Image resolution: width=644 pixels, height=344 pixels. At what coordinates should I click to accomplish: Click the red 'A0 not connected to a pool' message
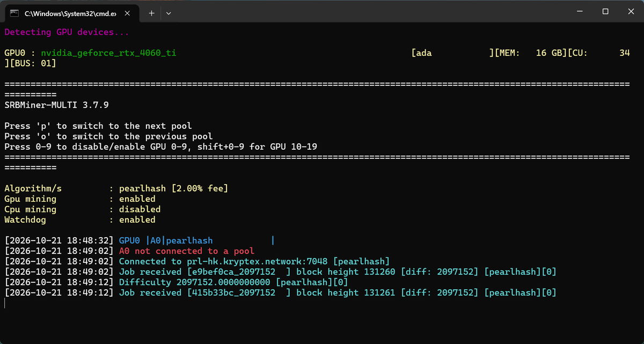coord(187,251)
